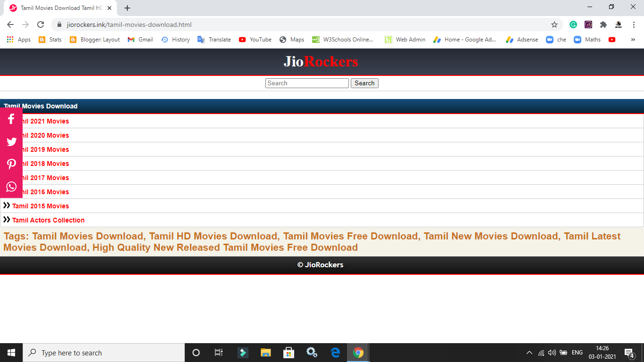Click the Search button
Viewport: 644px width, 362px height.
[x=364, y=83]
